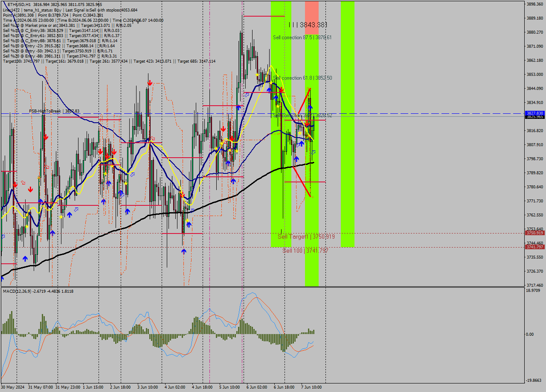Image resolution: width=546 pixels, height=392 pixels.
Task: Click the red 3750.919 price tag on the axis
Action: point(534,233)
